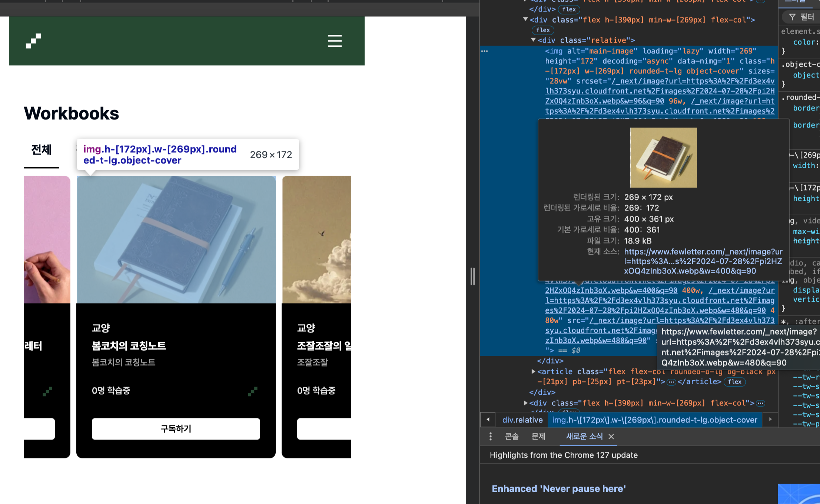Switch to the 콘솔 tab
The height and width of the screenshot is (504, 820).
coord(511,437)
